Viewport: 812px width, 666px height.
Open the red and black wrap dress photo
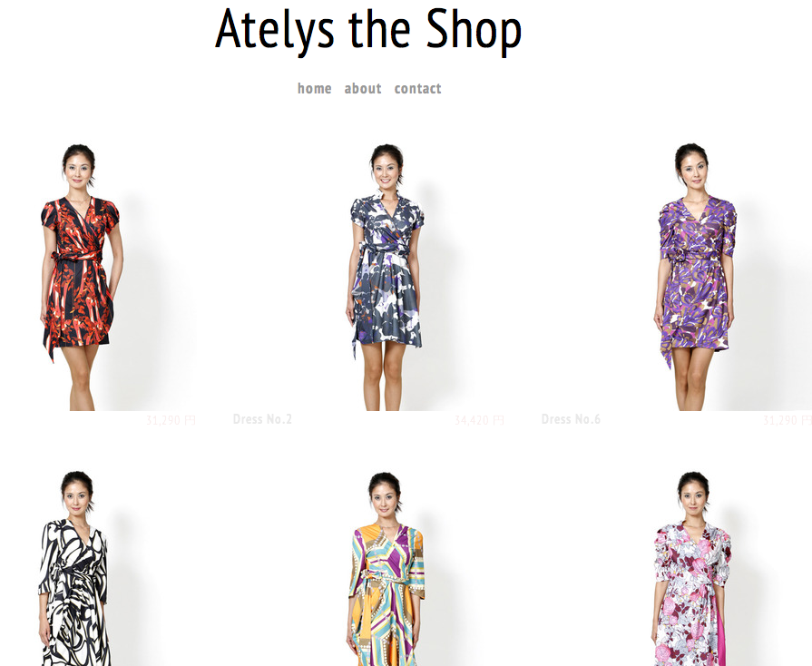98,276
